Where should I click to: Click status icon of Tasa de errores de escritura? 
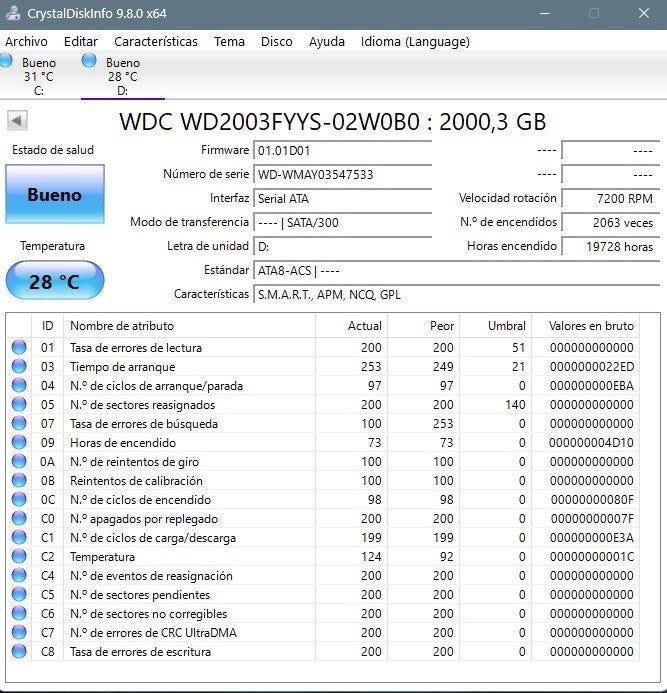(x=19, y=651)
